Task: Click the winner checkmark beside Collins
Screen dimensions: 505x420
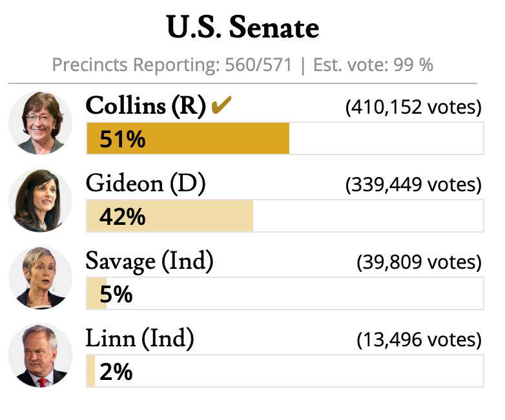Action: pyautogui.click(x=221, y=106)
